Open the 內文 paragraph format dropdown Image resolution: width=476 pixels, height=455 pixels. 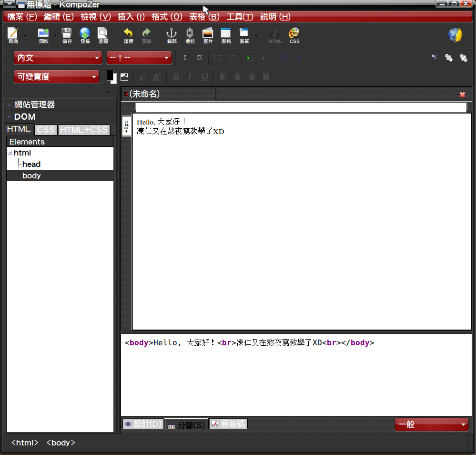coord(58,58)
